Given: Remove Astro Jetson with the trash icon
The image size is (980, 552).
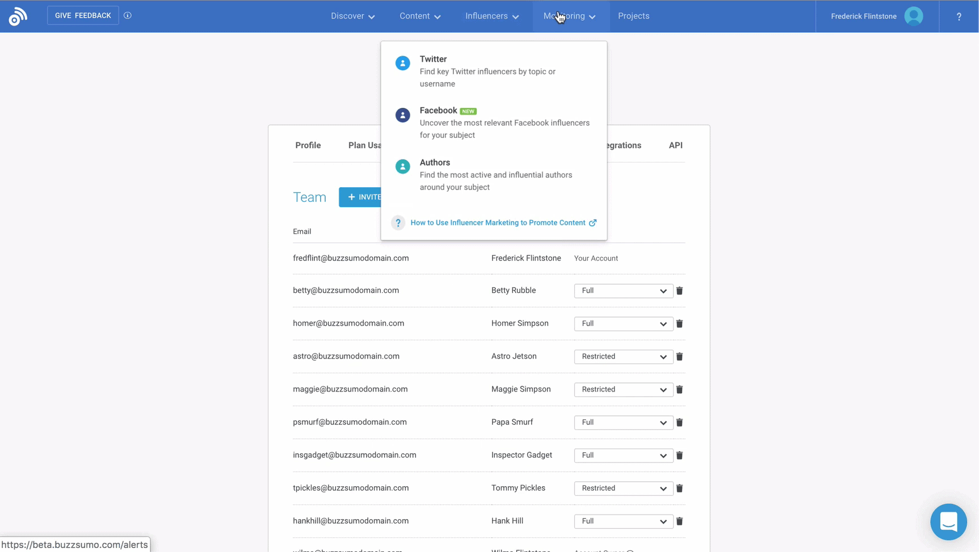Looking at the screenshot, I should tap(679, 356).
